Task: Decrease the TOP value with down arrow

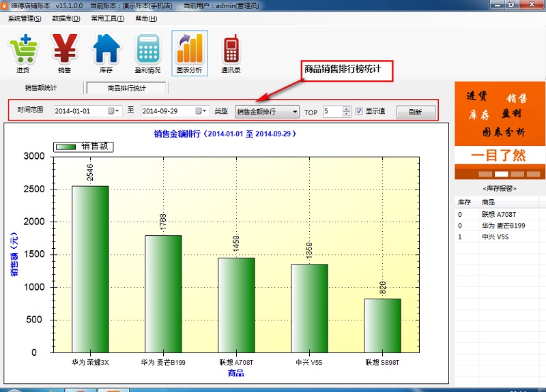Action: (347, 114)
